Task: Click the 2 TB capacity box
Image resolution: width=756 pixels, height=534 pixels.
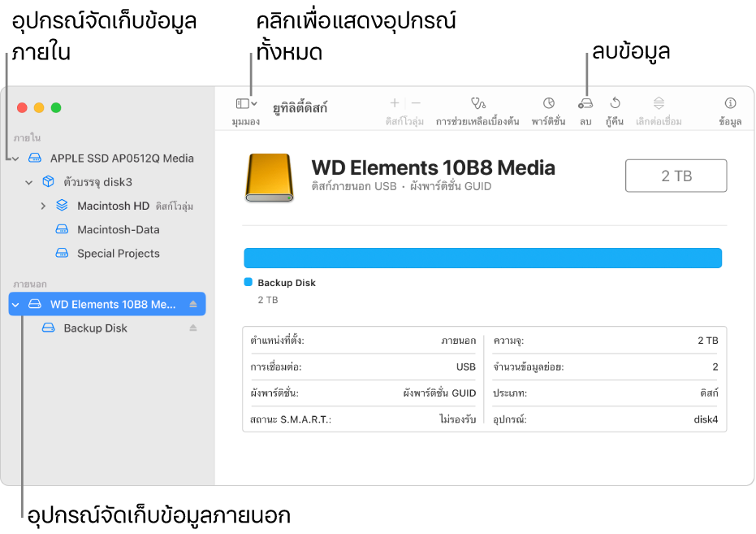Action: (676, 176)
